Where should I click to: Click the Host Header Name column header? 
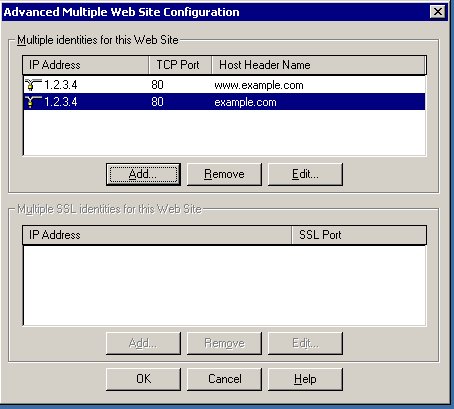point(319,65)
